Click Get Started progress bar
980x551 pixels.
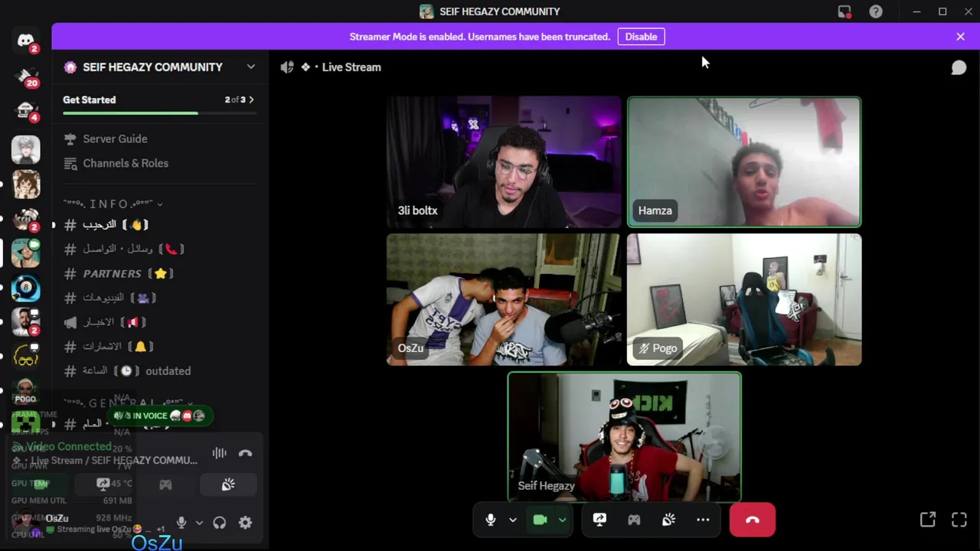coord(159,113)
